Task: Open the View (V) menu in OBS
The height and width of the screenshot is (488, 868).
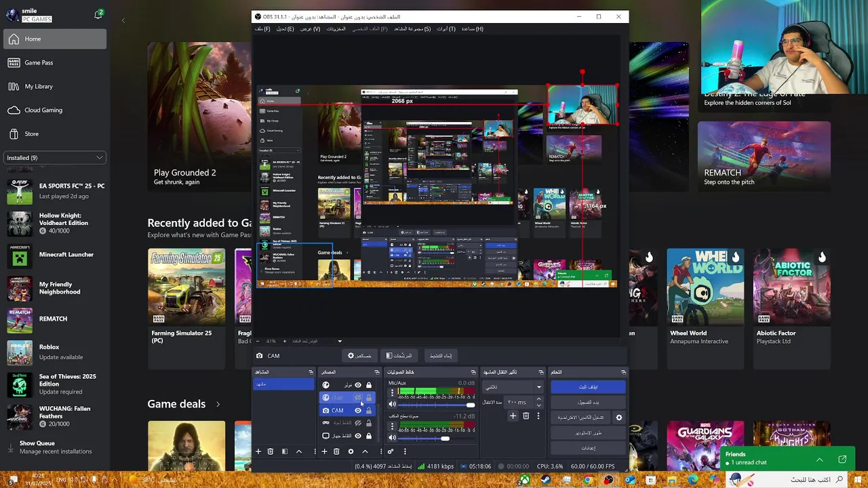Action: coord(311,29)
